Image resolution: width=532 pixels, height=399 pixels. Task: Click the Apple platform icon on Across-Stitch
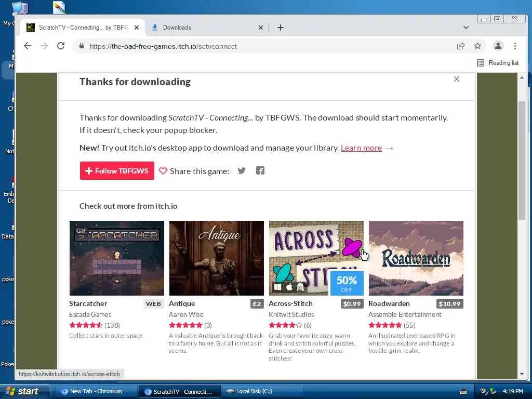(289, 287)
